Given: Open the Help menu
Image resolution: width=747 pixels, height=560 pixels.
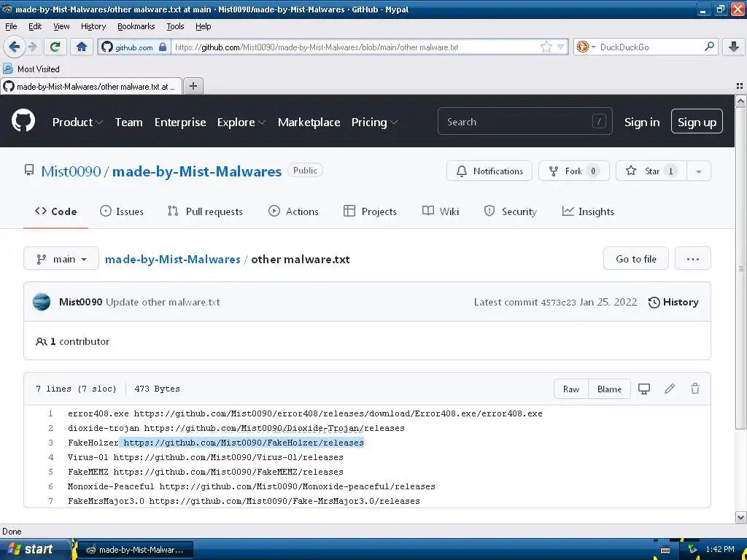Looking at the screenshot, I should coord(203,27).
